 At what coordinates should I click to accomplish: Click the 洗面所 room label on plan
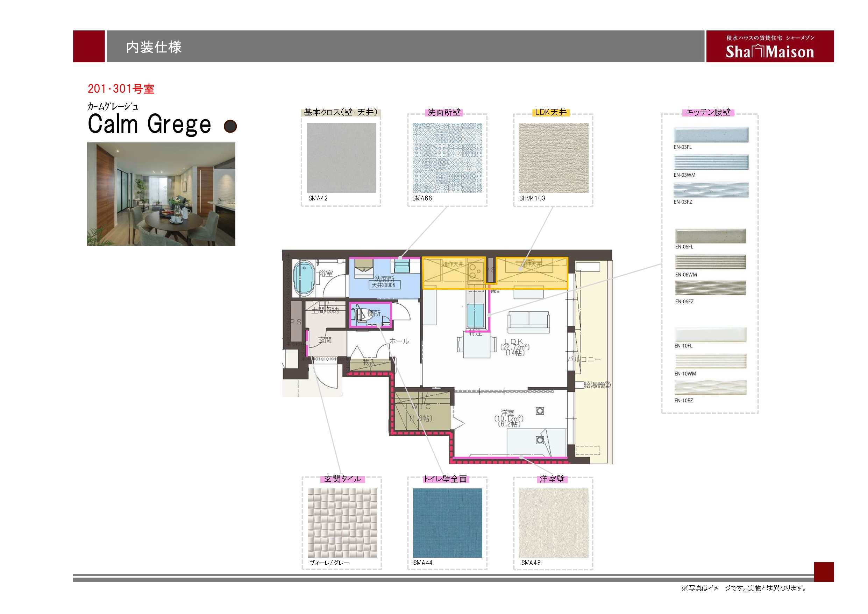384,279
